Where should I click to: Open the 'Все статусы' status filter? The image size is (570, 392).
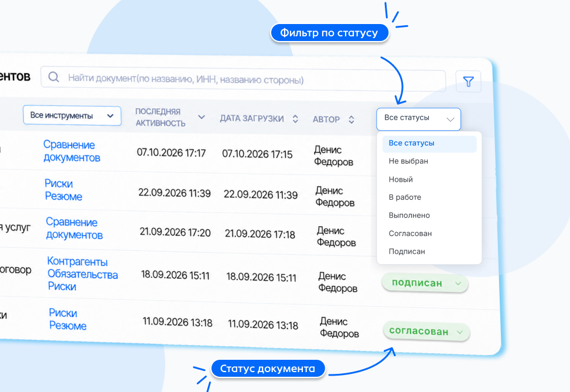[418, 119]
